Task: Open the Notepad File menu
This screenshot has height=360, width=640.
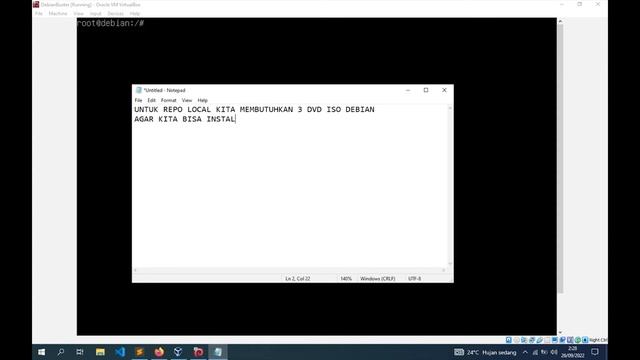Action: (138, 100)
